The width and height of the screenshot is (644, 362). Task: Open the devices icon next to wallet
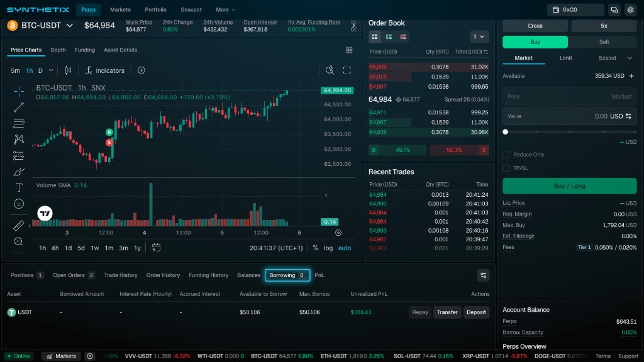coord(614,10)
